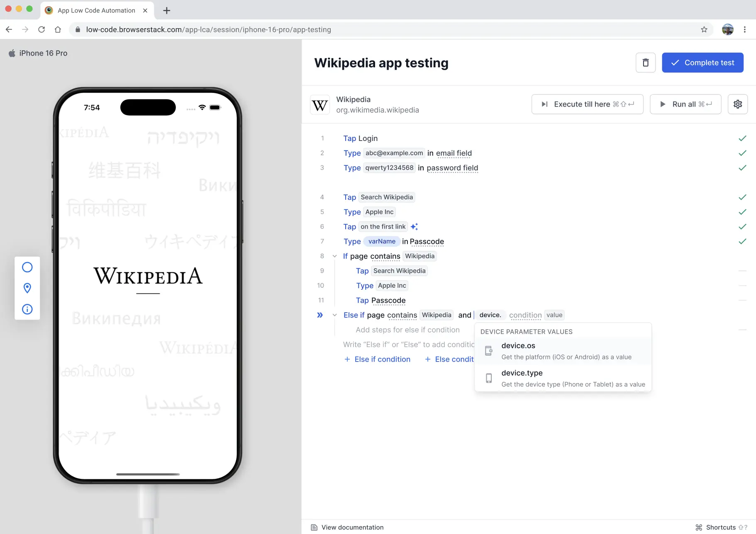Go back in browser history
Image resolution: width=756 pixels, height=534 pixels.
(x=9, y=29)
